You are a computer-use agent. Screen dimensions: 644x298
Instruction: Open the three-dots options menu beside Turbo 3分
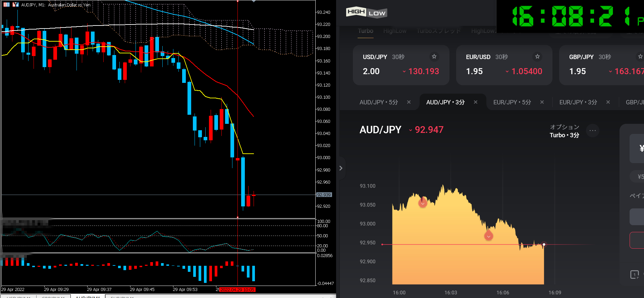click(592, 131)
